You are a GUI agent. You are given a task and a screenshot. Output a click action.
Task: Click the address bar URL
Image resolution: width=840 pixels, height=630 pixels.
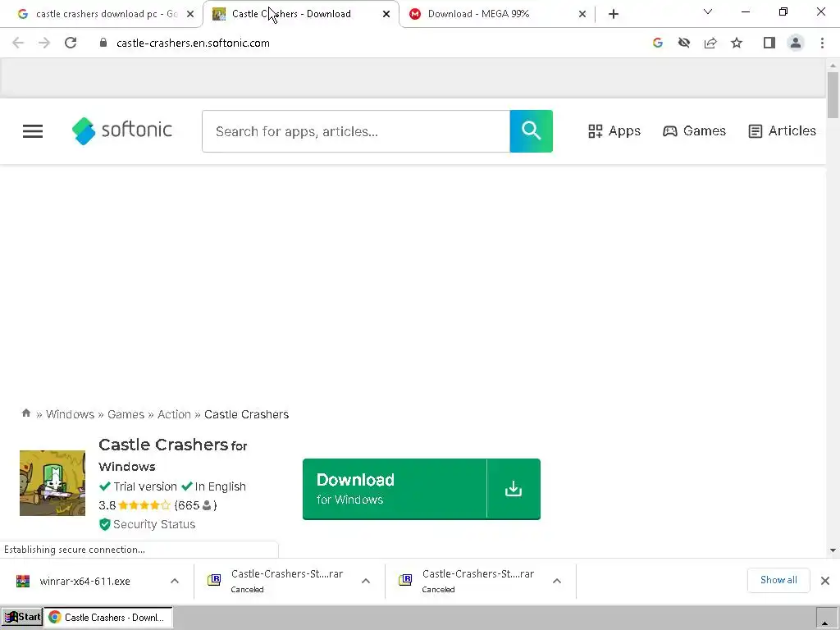click(x=193, y=43)
